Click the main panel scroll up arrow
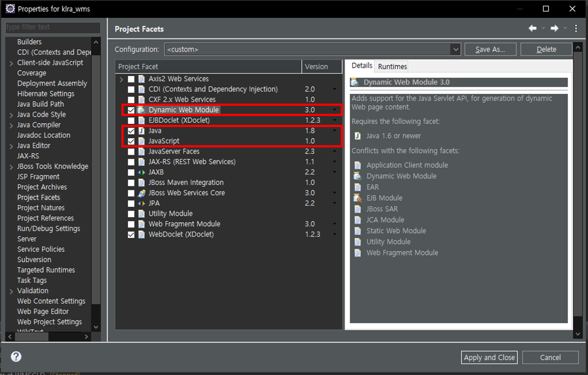 [x=577, y=47]
